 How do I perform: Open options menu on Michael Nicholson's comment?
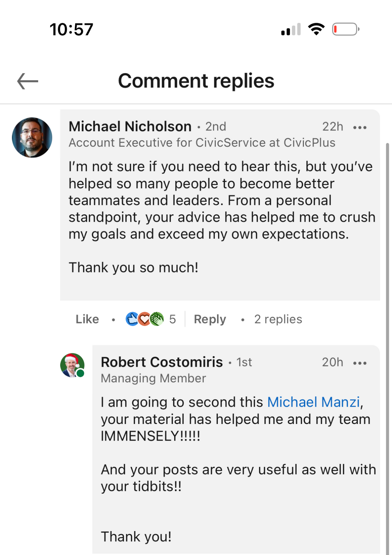point(360,128)
